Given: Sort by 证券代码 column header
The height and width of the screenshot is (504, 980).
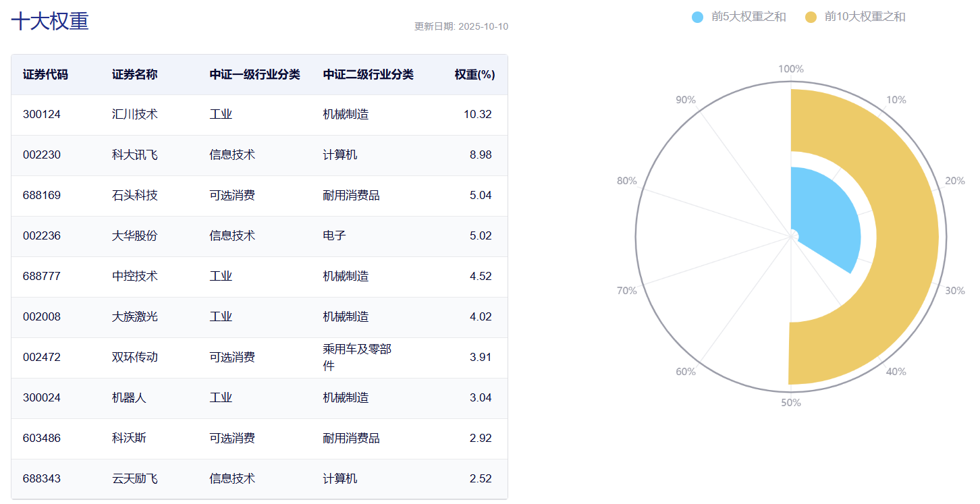Looking at the screenshot, I should [x=45, y=75].
